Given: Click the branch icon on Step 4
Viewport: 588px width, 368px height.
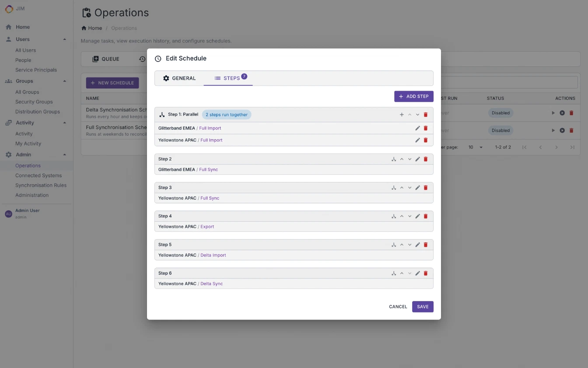Looking at the screenshot, I should [393, 216].
